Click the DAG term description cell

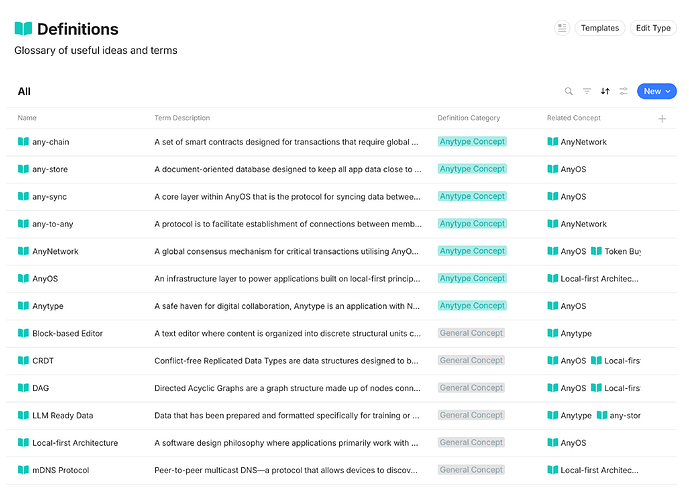click(287, 388)
